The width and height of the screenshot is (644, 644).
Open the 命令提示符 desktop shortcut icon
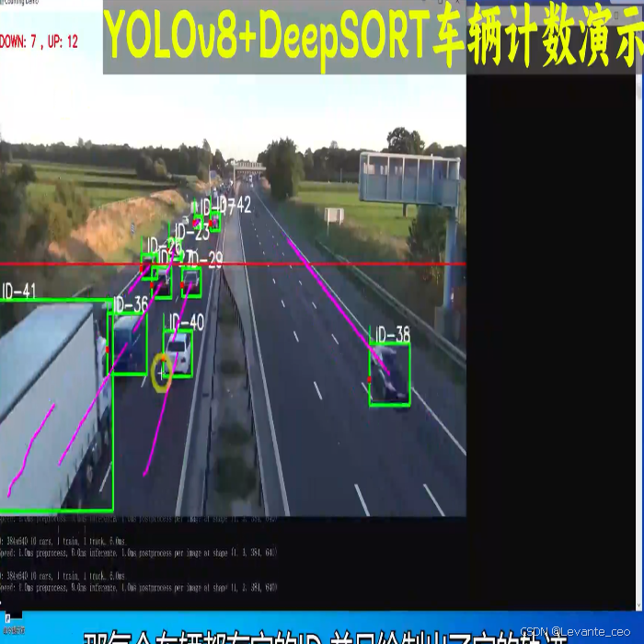[12, 622]
